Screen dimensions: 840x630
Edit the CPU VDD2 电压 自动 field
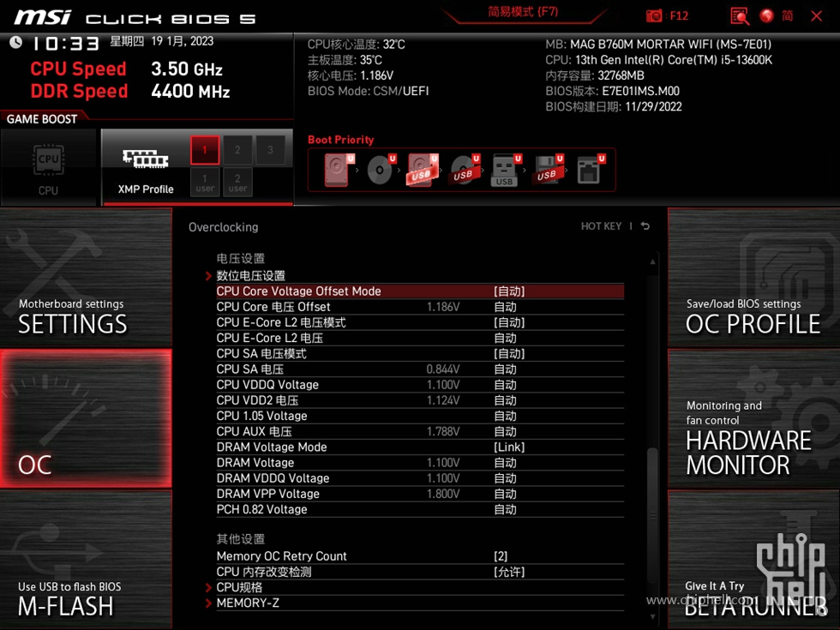click(x=505, y=399)
